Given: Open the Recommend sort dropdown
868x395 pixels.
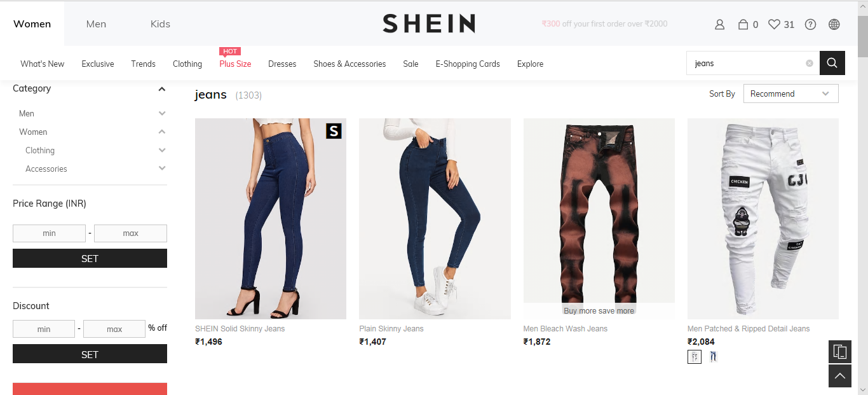Looking at the screenshot, I should [x=790, y=94].
